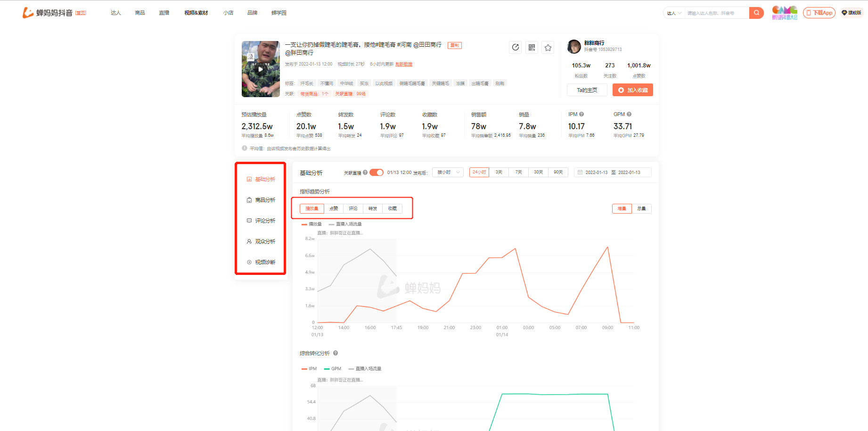This screenshot has width=868, height=431.
Task: Click the 关联直播 help question icon
Action: 365,173
